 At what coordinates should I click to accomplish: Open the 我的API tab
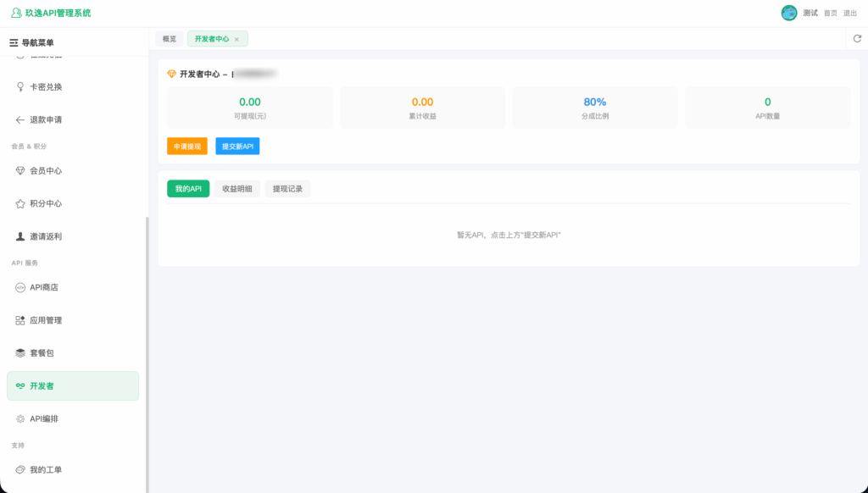(x=188, y=189)
